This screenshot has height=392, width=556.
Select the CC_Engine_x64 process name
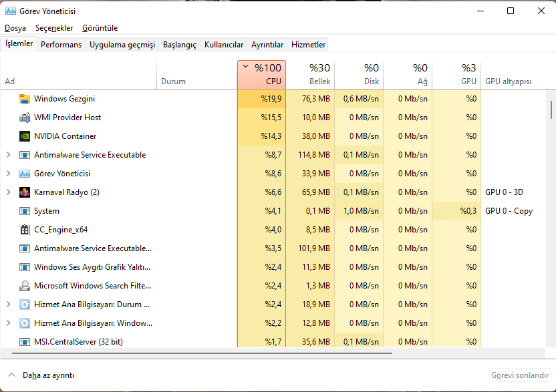(61, 230)
